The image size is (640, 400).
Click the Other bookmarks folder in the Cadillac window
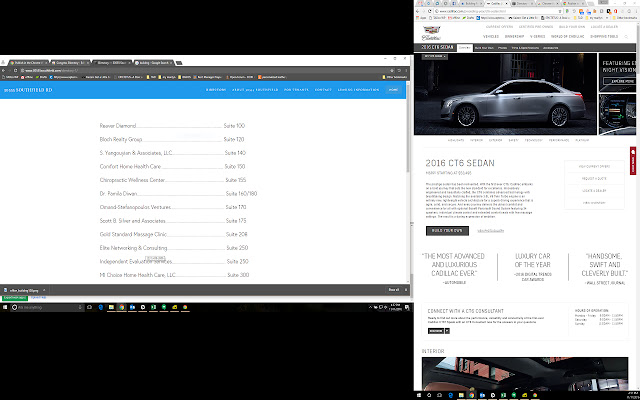(623, 18)
